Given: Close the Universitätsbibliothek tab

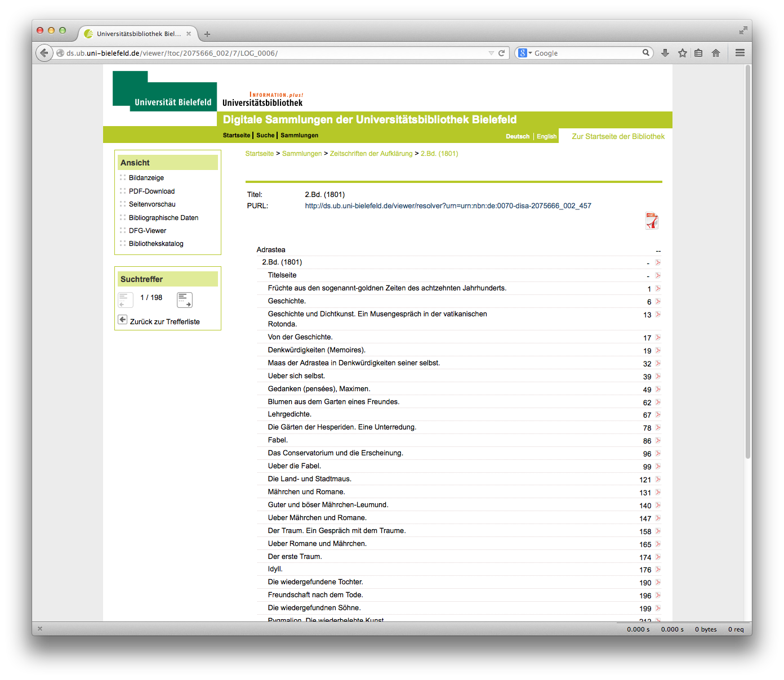Looking at the screenshot, I should [189, 34].
